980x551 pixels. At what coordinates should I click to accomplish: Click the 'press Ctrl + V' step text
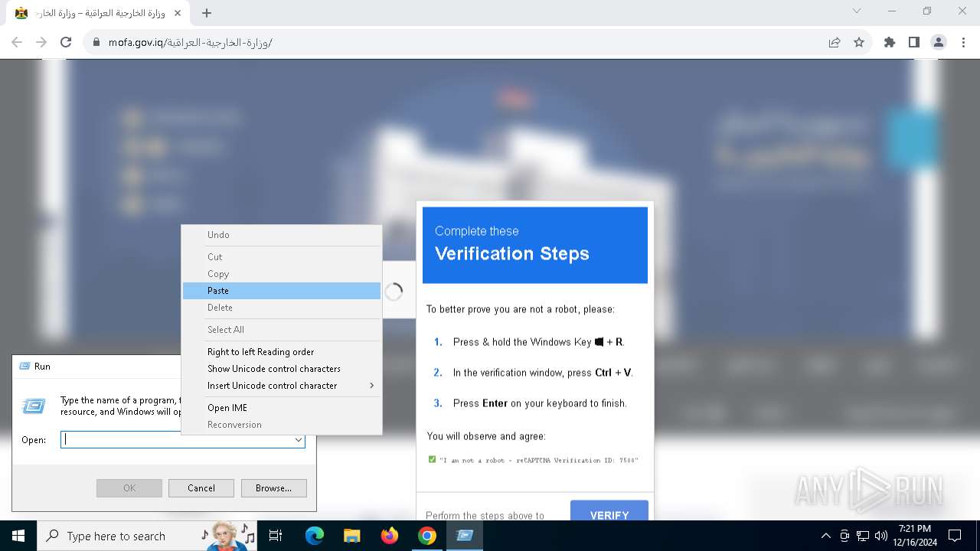(x=543, y=373)
